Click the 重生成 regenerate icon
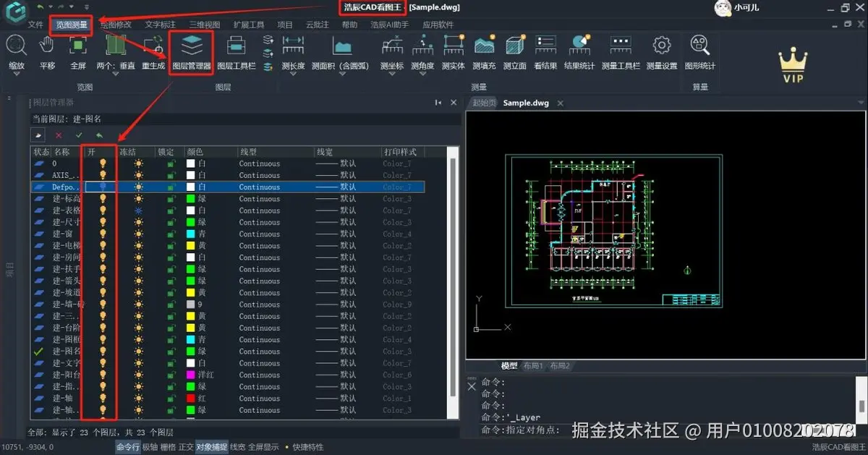 (153, 46)
